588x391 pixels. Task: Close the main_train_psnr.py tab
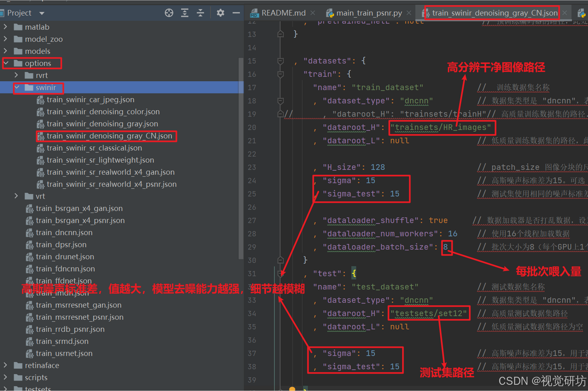click(409, 13)
